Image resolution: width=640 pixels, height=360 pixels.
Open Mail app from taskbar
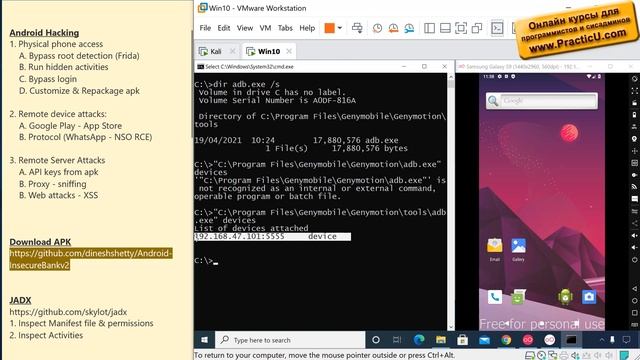484,340
